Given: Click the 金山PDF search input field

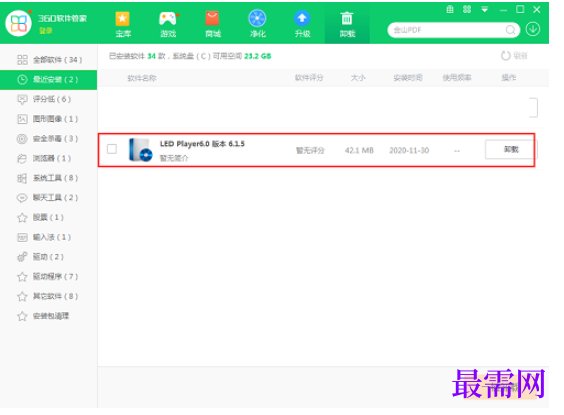Looking at the screenshot, I should tap(448, 30).
